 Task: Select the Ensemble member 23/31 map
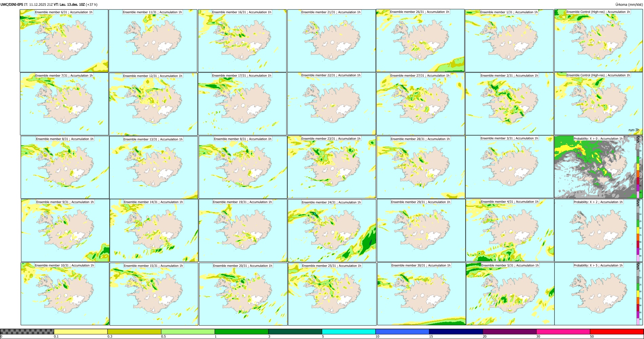(x=331, y=167)
